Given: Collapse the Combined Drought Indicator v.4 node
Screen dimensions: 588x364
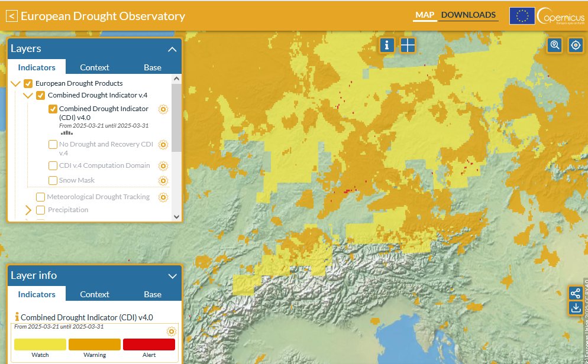Looking at the screenshot, I should coord(28,96).
